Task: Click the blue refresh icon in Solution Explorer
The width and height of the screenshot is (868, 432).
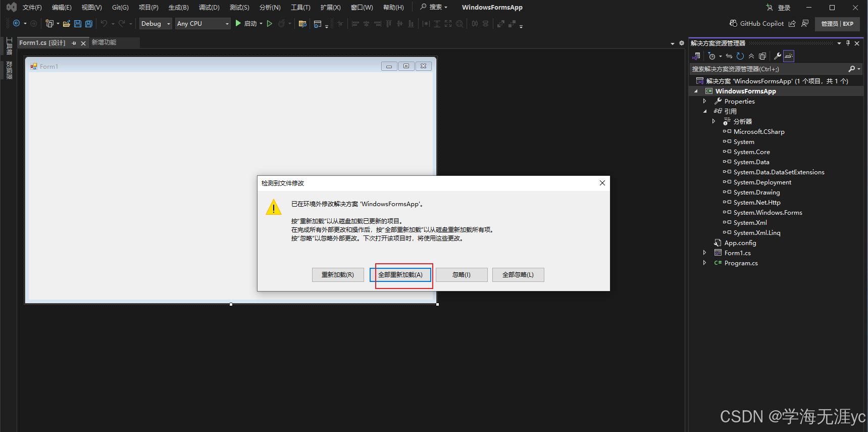Action: coord(740,56)
